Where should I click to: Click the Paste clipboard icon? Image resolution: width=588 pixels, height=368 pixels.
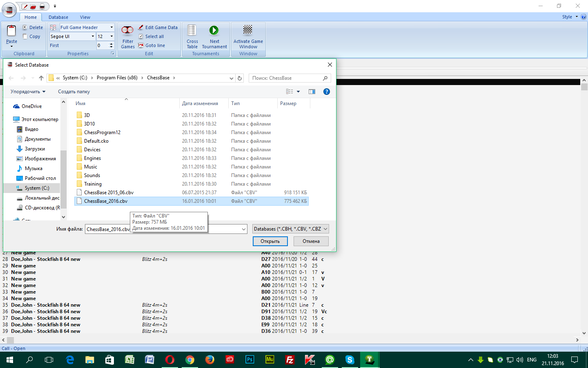(x=11, y=31)
